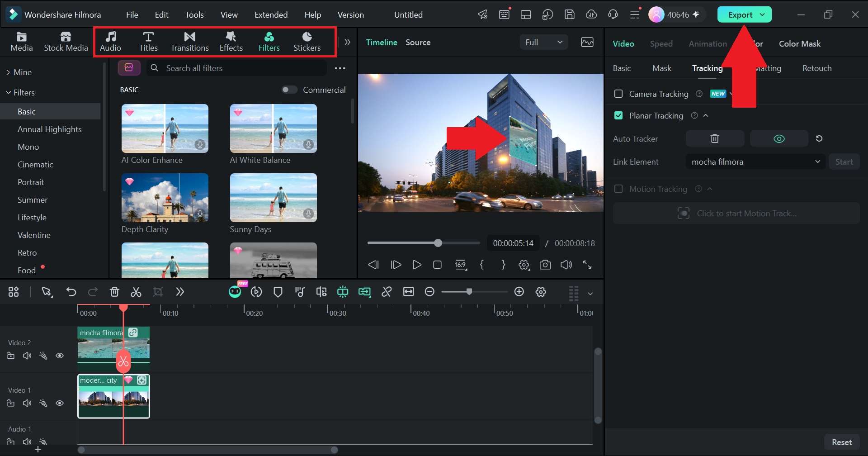This screenshot has height=456, width=868.
Task: Select the Cinematic filter category
Action: (x=35, y=165)
